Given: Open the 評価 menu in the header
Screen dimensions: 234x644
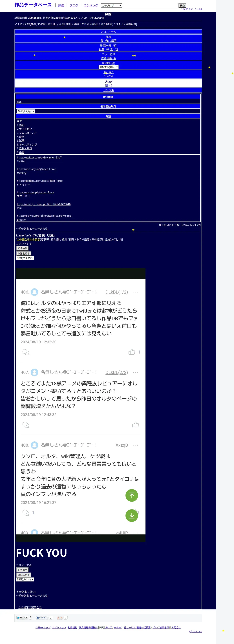Looking at the screenshot, I should click(61, 5).
